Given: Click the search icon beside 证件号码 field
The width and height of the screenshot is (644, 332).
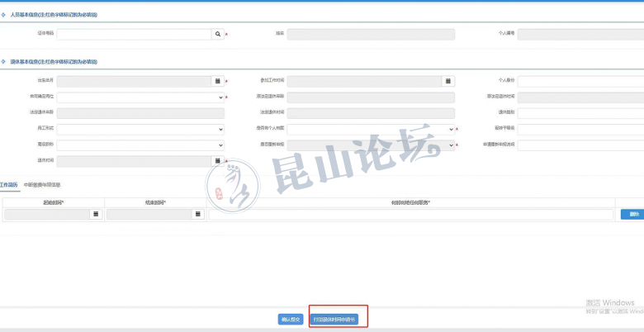Looking at the screenshot, I should pos(218,35).
